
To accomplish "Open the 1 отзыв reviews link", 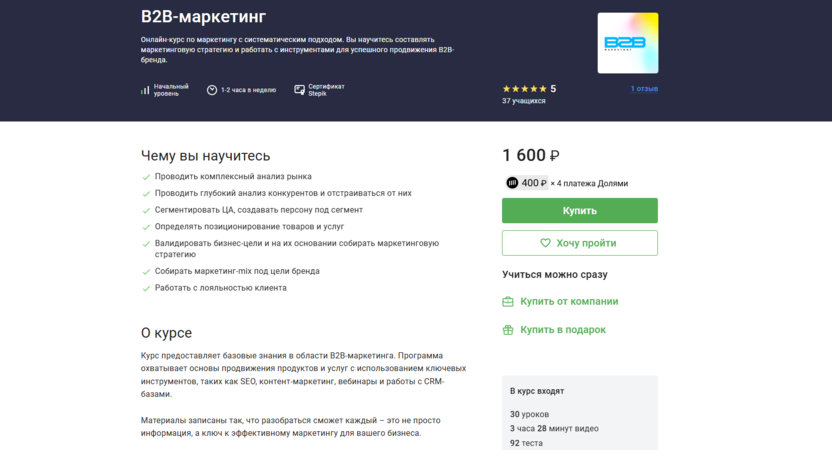I will [644, 89].
